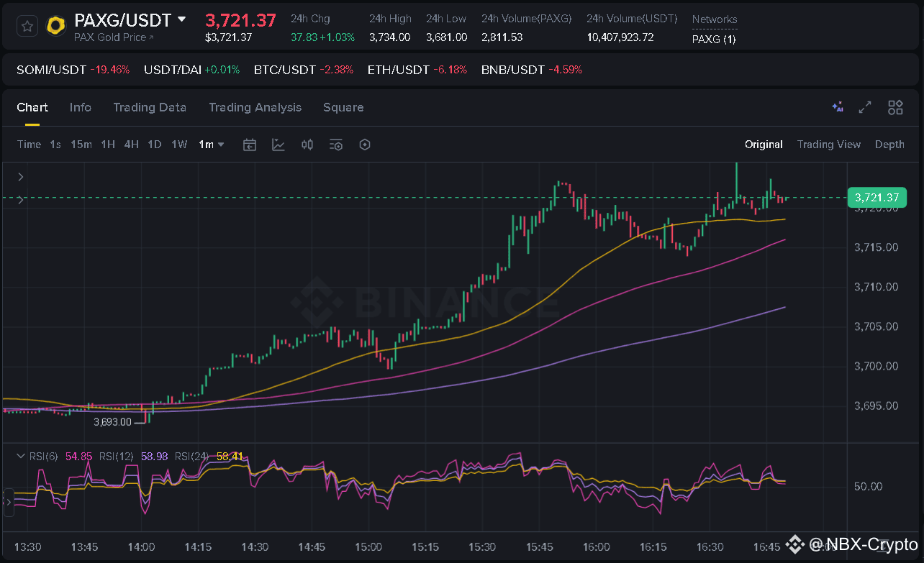The image size is (924, 563).
Task: Select the Time chart interval
Action: (x=29, y=145)
